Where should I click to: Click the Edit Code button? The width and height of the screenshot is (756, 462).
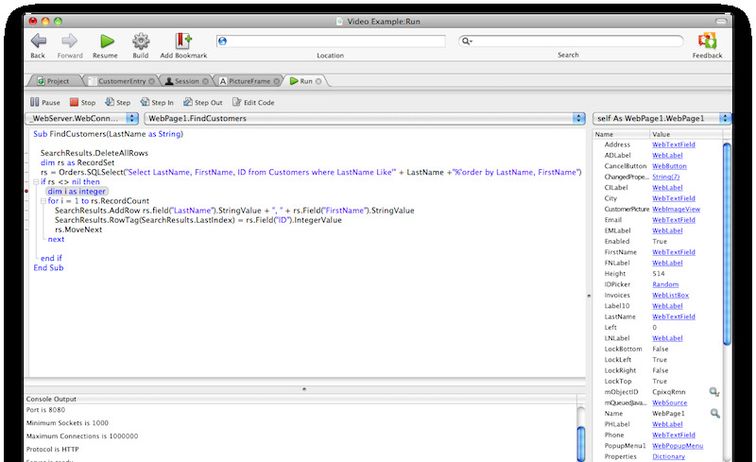coord(253,102)
